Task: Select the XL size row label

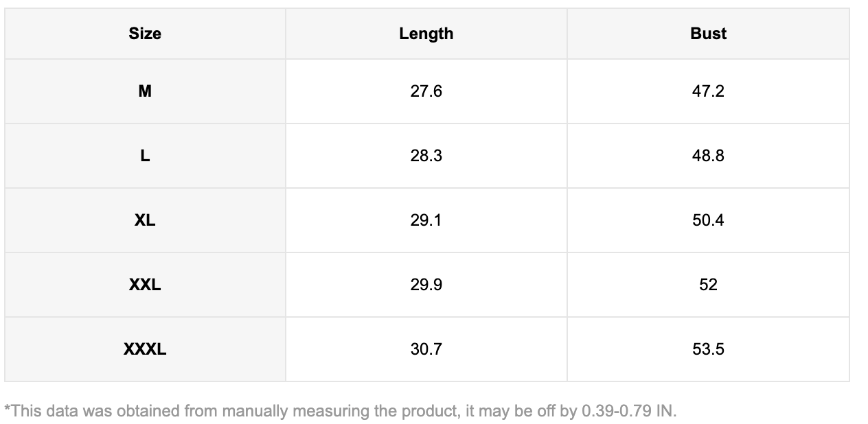Action: tap(145, 220)
